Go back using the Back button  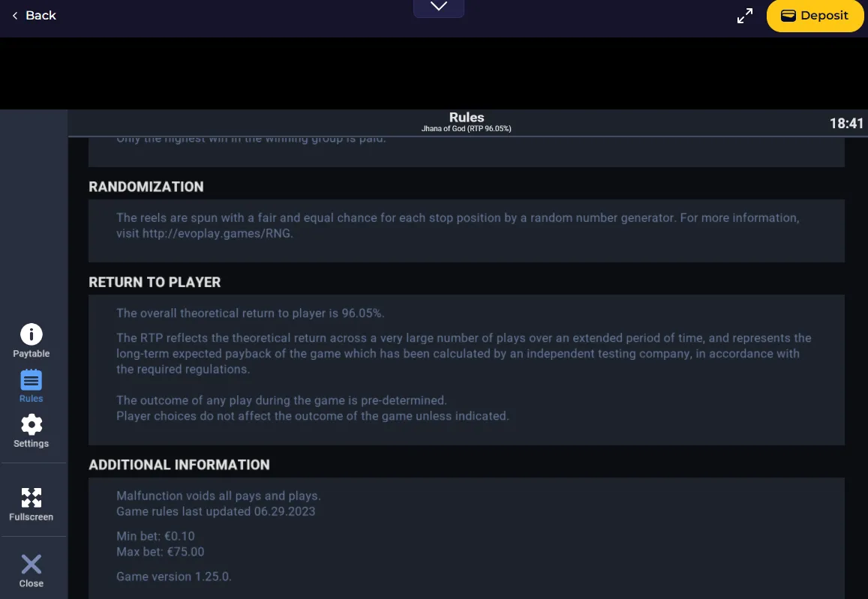pyautogui.click(x=34, y=16)
